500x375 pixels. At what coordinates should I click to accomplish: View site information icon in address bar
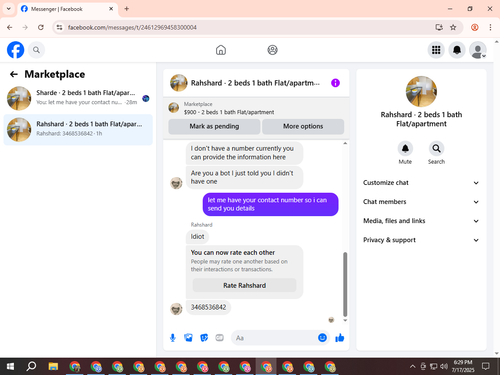point(59,27)
